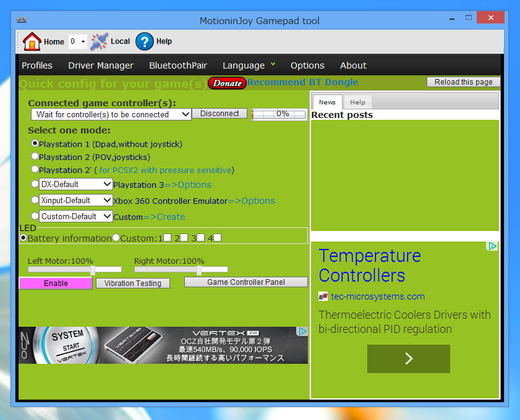Click the arrow button in the Temperature Controllers ad
520x420 pixels.
(x=409, y=359)
